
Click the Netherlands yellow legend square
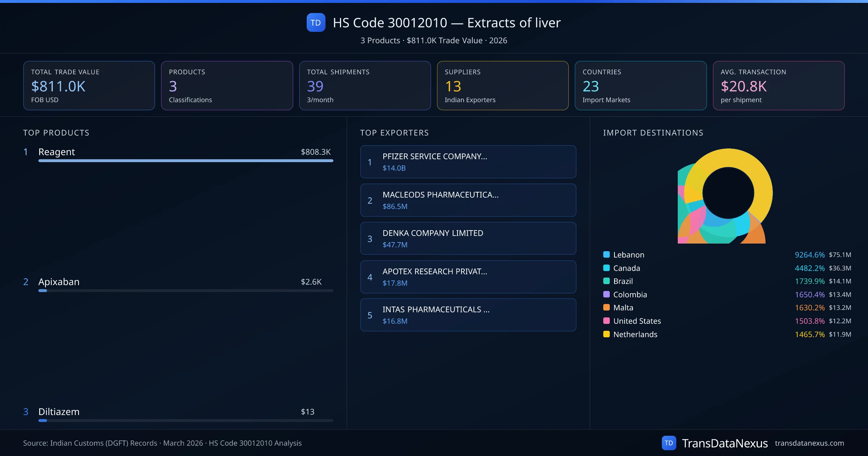click(x=607, y=334)
